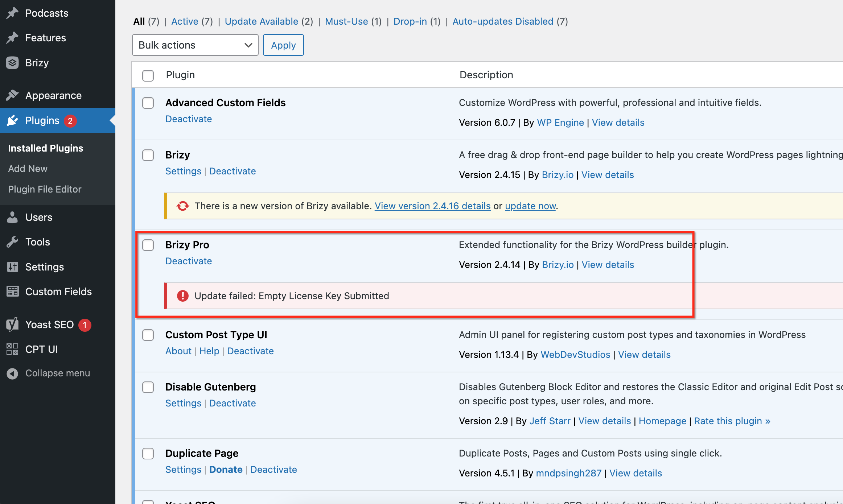
Task: Filter by Drop-in plugins
Action: click(x=410, y=21)
